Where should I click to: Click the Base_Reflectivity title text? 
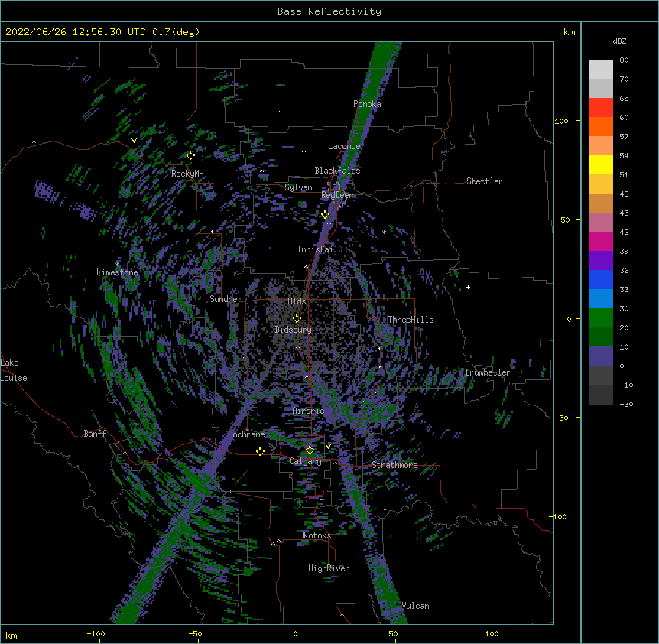click(x=329, y=11)
